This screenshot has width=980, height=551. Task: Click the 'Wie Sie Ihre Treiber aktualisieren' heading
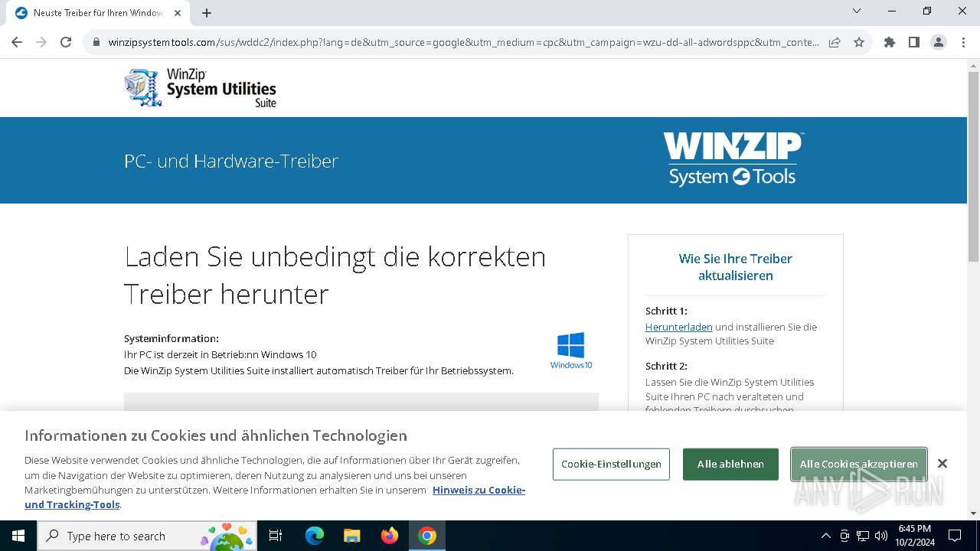pos(736,267)
